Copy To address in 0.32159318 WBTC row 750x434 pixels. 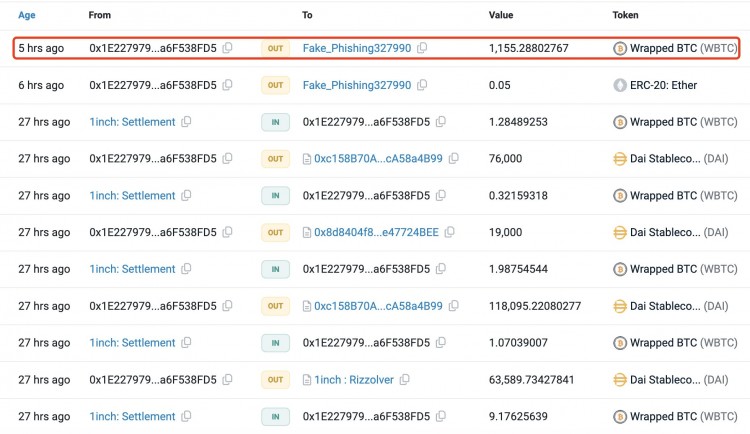[441, 195]
